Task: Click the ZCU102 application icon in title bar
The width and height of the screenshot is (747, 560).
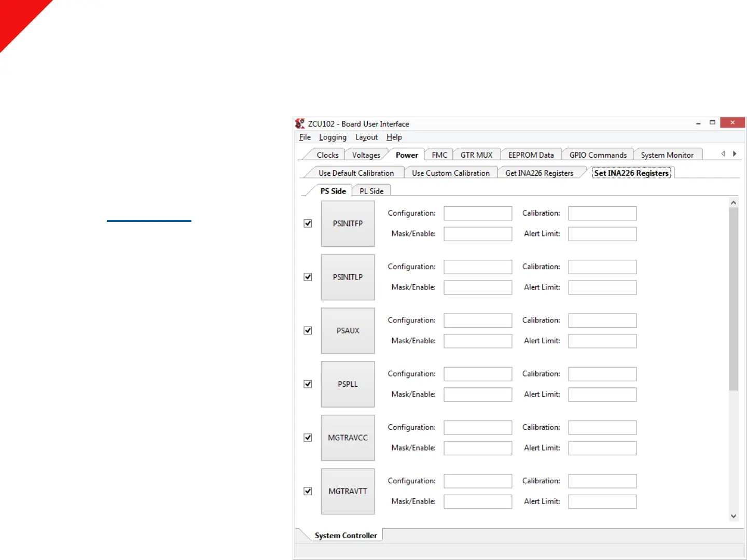Action: pyautogui.click(x=300, y=123)
